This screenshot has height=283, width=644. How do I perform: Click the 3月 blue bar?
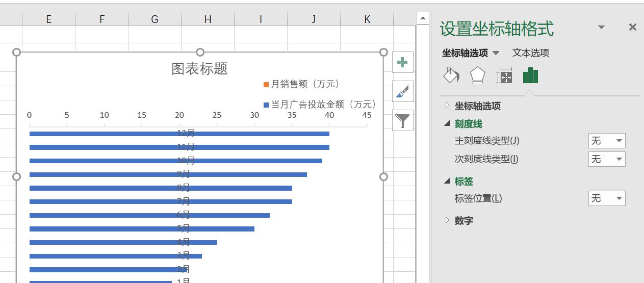point(116,256)
